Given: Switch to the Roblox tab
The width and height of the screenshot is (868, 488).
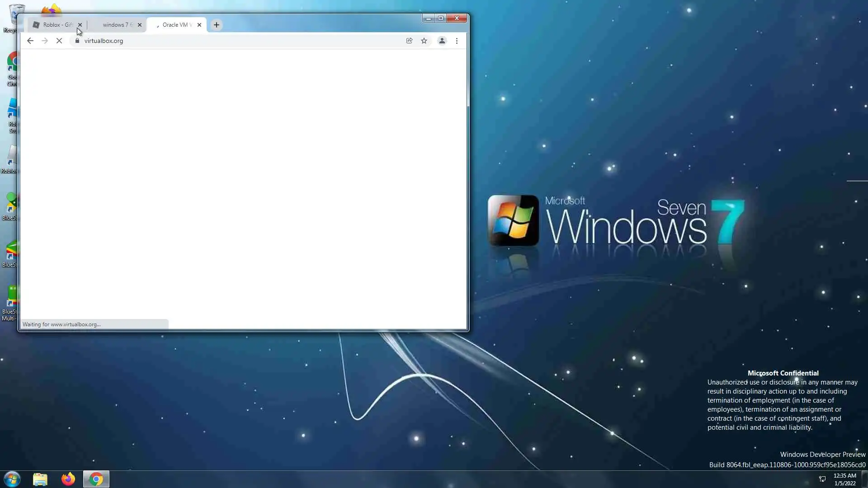Looking at the screenshot, I should pos(55,25).
